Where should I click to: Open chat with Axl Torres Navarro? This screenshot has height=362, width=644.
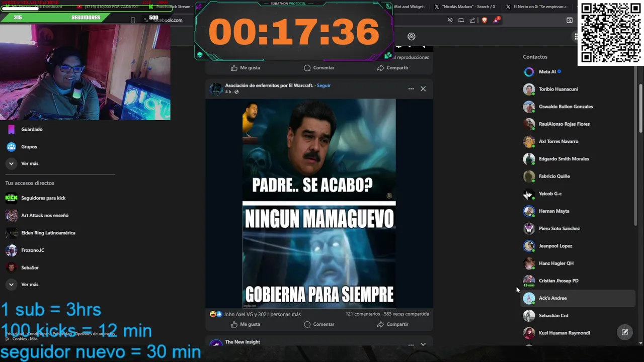579,141
